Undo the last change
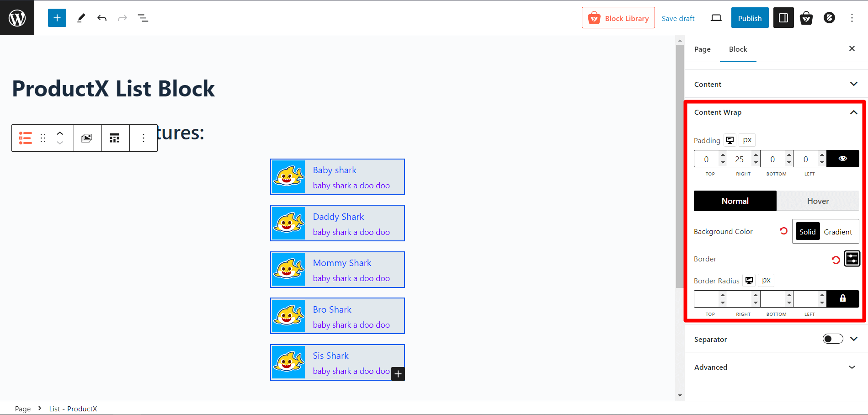Image resolution: width=868 pixels, height=415 pixels. (x=102, y=18)
